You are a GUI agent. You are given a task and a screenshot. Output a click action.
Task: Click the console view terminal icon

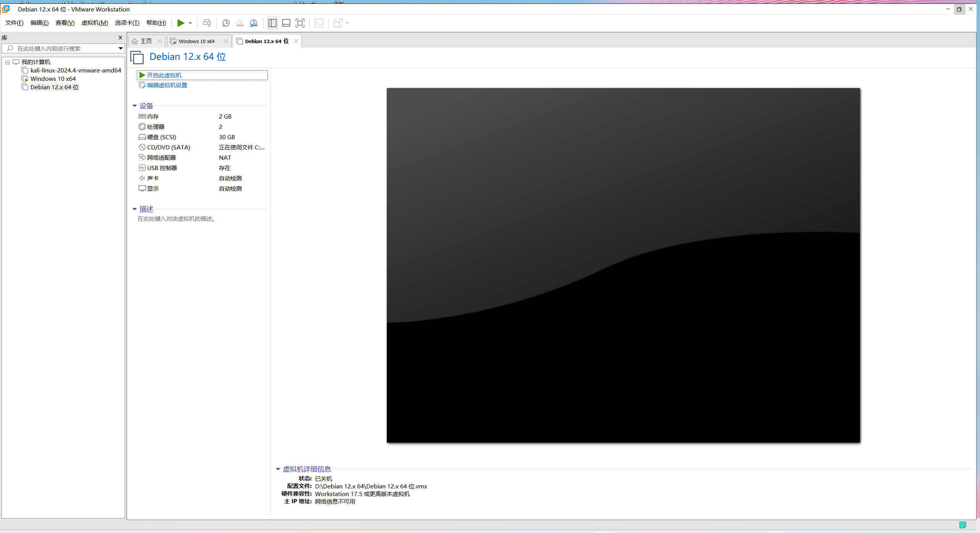point(319,23)
